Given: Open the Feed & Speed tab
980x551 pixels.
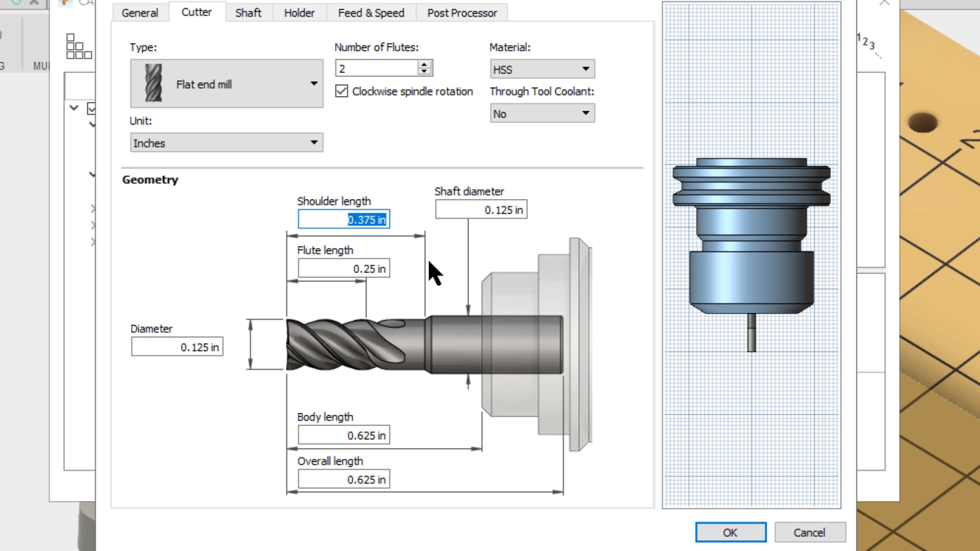Looking at the screenshot, I should (x=371, y=12).
